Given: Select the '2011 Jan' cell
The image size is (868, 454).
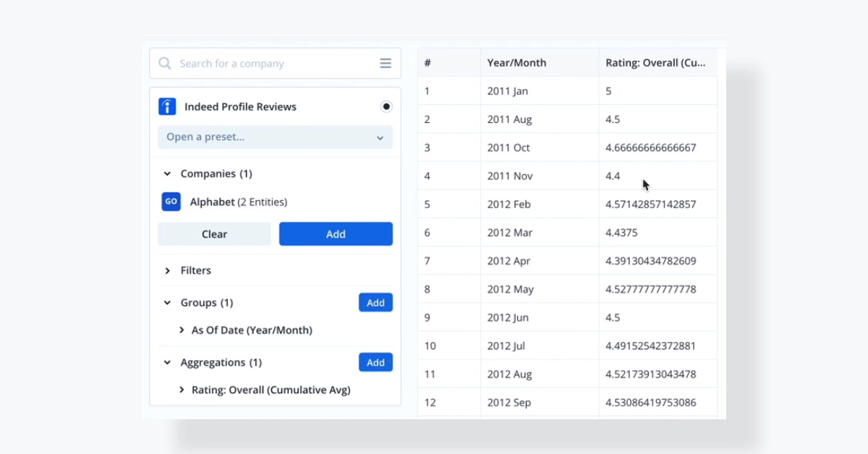Looking at the screenshot, I should tap(540, 91).
